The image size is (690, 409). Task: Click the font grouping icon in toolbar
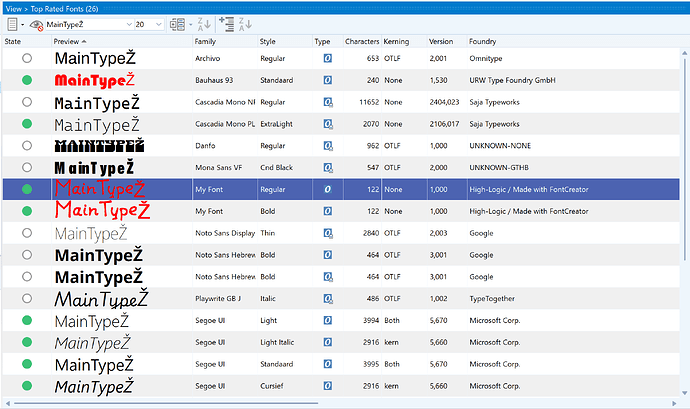(177, 25)
